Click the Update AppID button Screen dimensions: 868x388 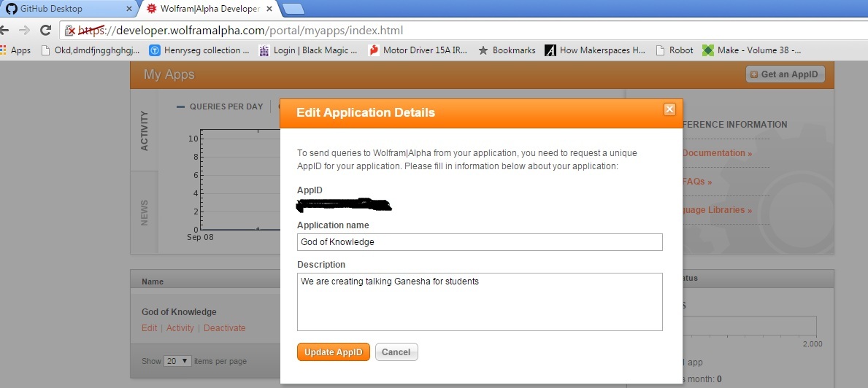pos(333,352)
